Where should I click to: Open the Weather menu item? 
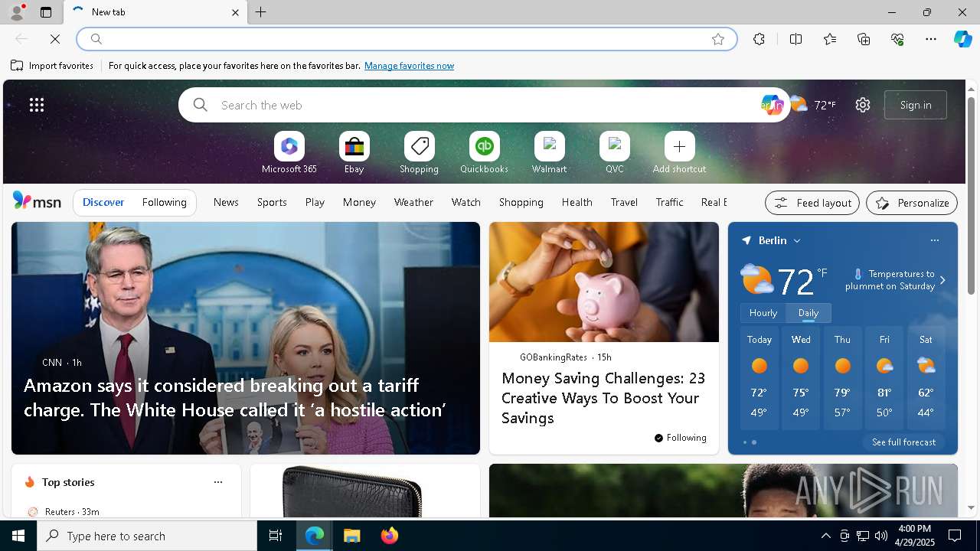coord(413,202)
